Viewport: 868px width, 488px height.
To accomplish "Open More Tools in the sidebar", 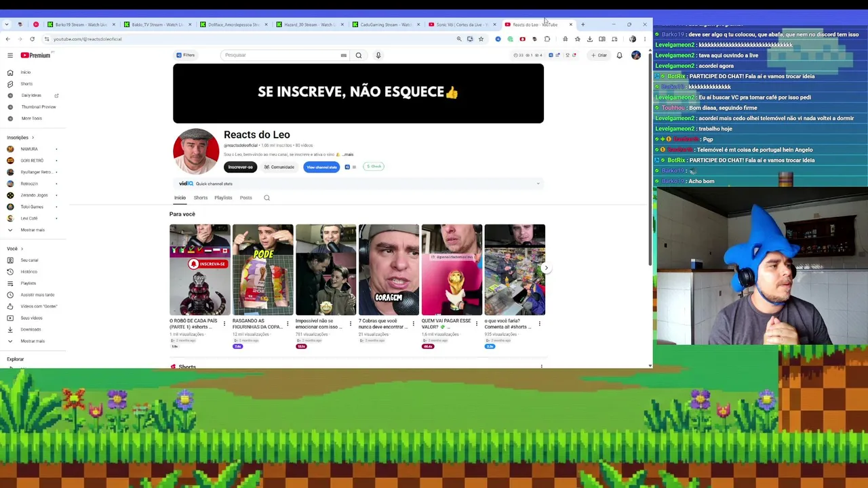I will click(31, 119).
